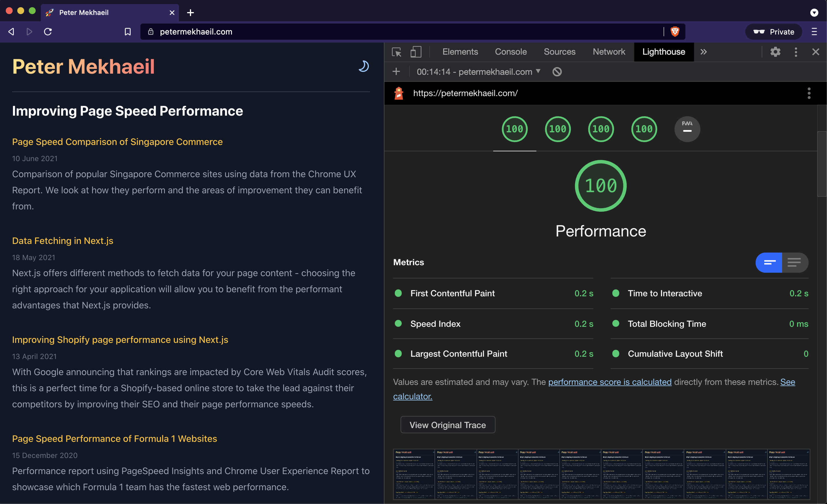Image resolution: width=827 pixels, height=504 pixels.
Task: Open the Brave hamburger menu
Action: pos(814,32)
